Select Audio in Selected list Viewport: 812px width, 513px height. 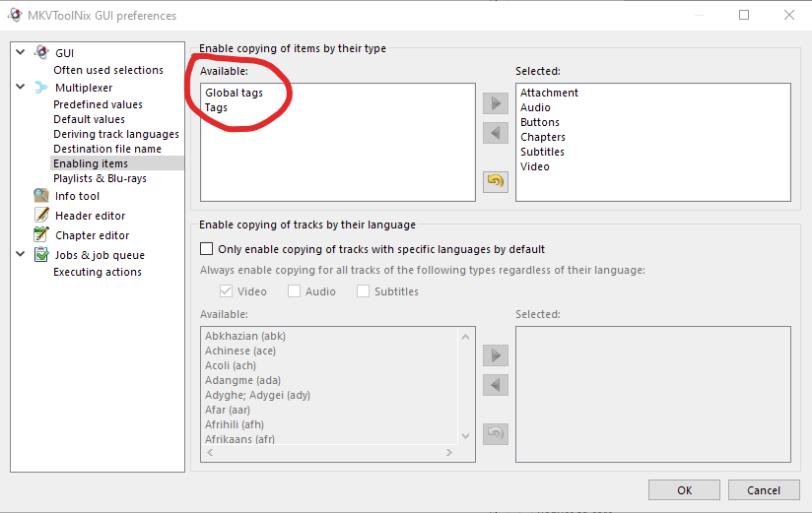pyautogui.click(x=535, y=107)
